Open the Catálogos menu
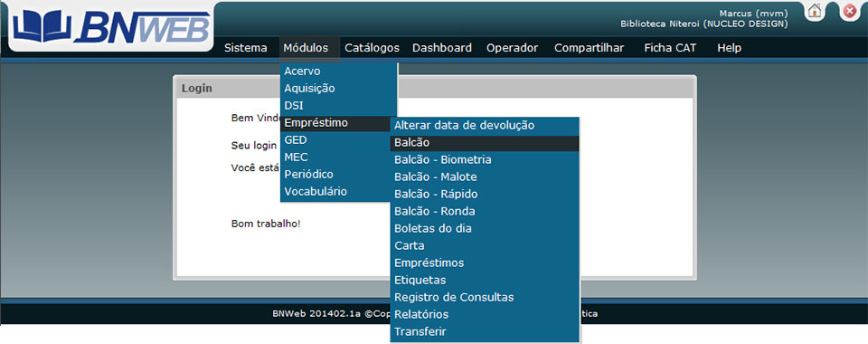This screenshot has height=344, width=868. click(x=372, y=48)
